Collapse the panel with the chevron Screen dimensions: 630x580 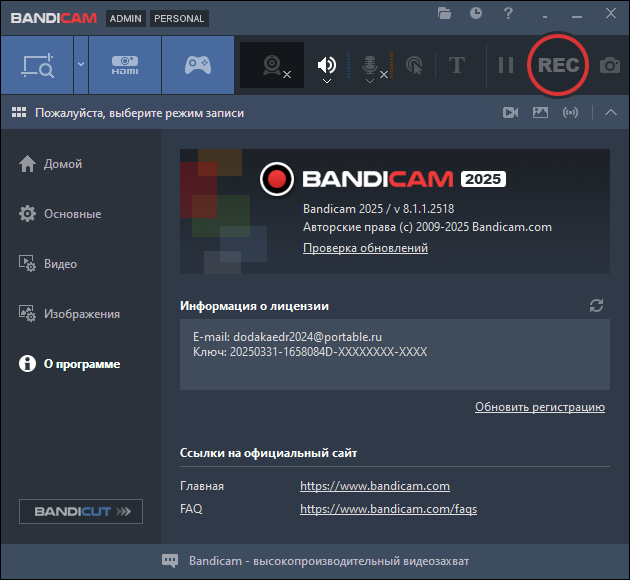(x=611, y=113)
